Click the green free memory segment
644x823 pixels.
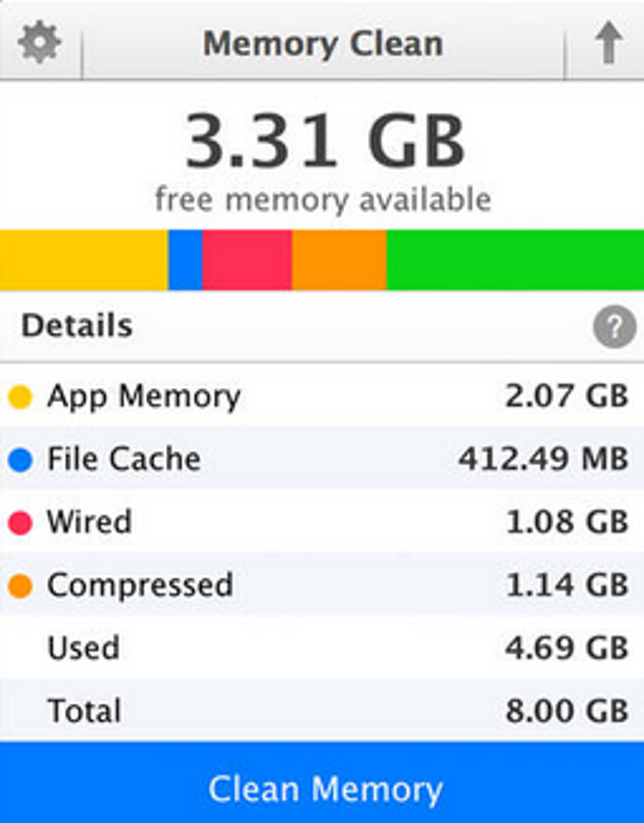click(x=515, y=260)
